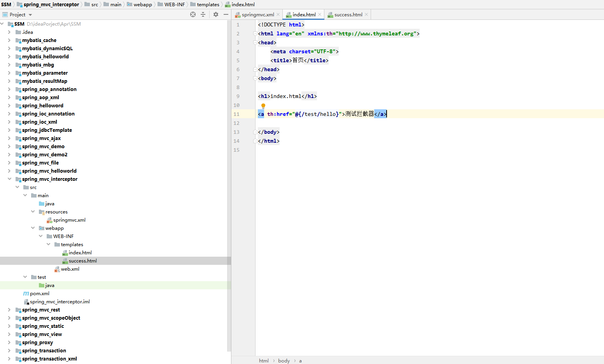Select web.xml in the project tree
Screen dimensions: 604x364
70,269
